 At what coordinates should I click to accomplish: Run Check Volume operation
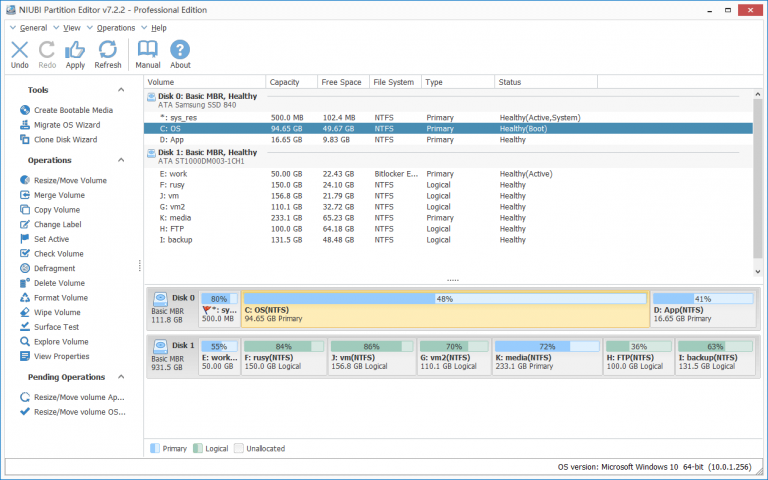click(52, 254)
